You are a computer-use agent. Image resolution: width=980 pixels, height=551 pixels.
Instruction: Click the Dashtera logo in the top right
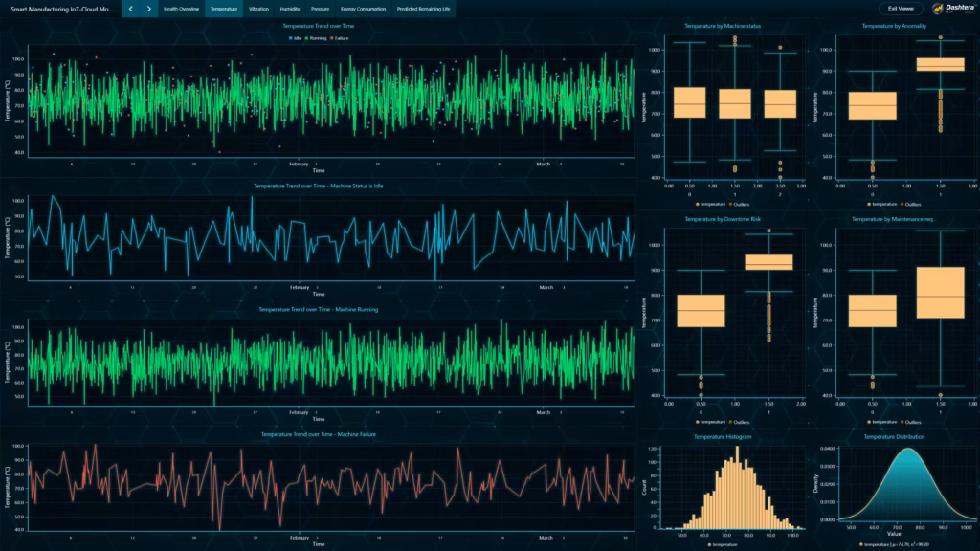pos(943,8)
